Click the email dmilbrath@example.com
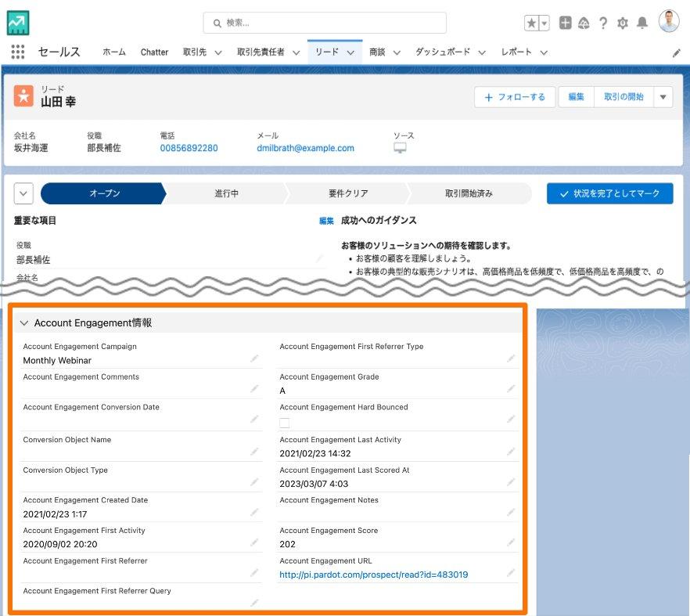The width and height of the screenshot is (690, 616). click(305, 148)
